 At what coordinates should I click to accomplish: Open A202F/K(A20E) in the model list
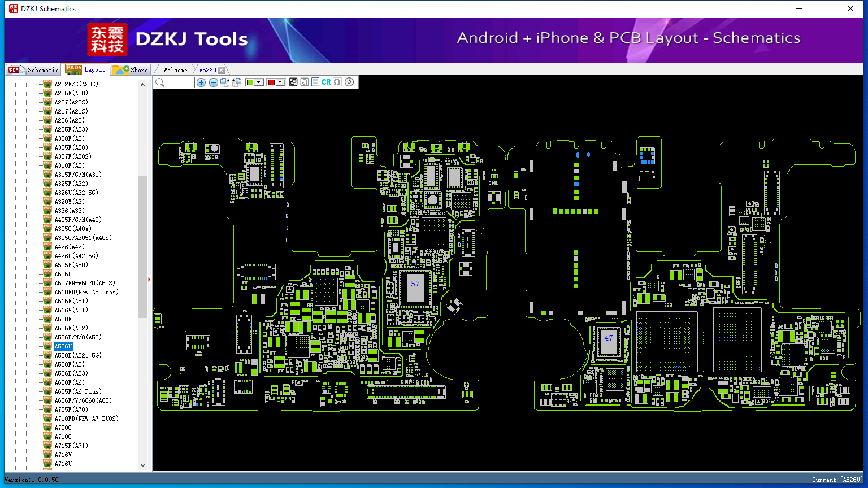point(76,84)
